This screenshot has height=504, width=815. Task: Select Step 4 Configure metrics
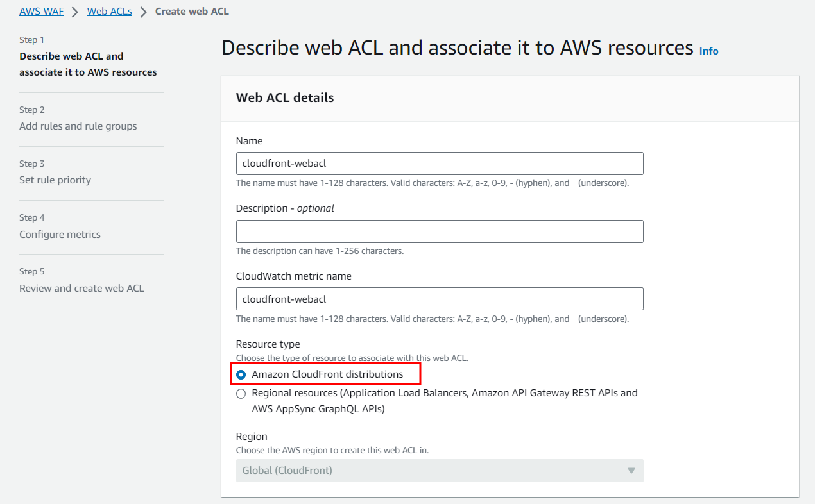(60, 234)
